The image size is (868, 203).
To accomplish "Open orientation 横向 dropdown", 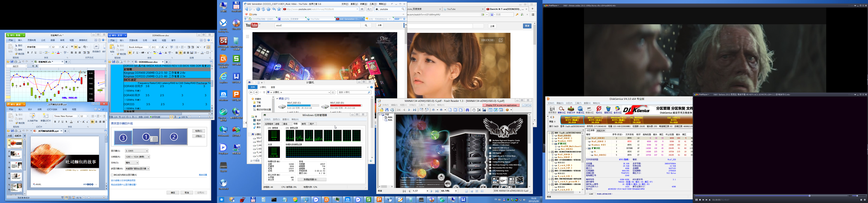I will (x=132, y=163).
